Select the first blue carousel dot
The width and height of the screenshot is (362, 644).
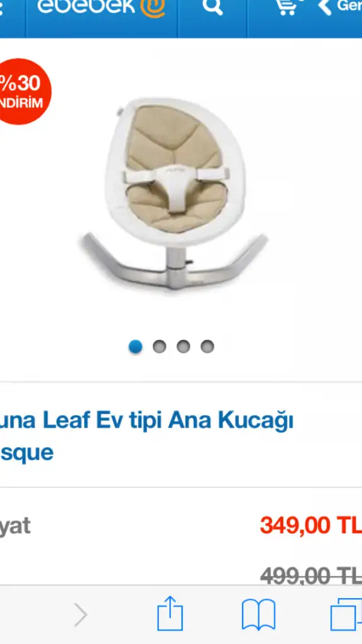136,347
